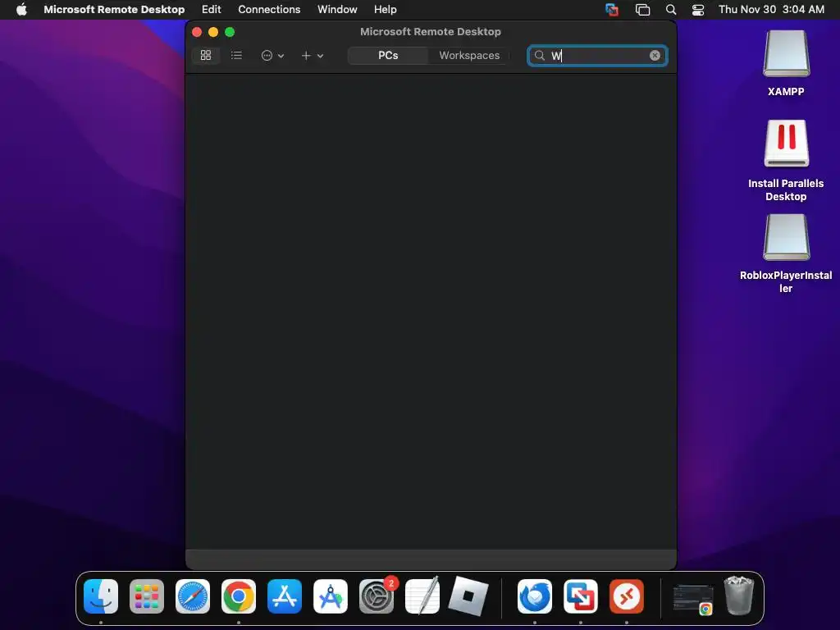The width and height of the screenshot is (840, 630).
Task: Open Apple Configurator-style compass app in Dock
Action: click(x=331, y=596)
